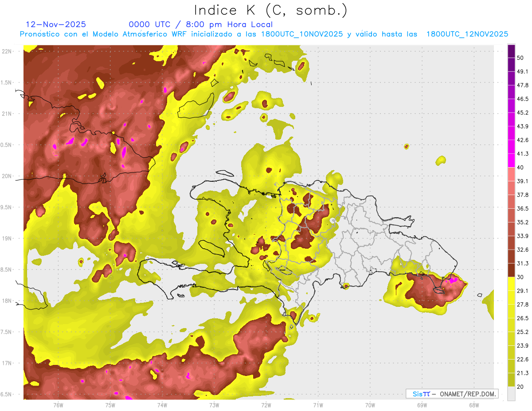532x411 pixels.
Task: Click the "18N" latitude label
Action: point(7,301)
